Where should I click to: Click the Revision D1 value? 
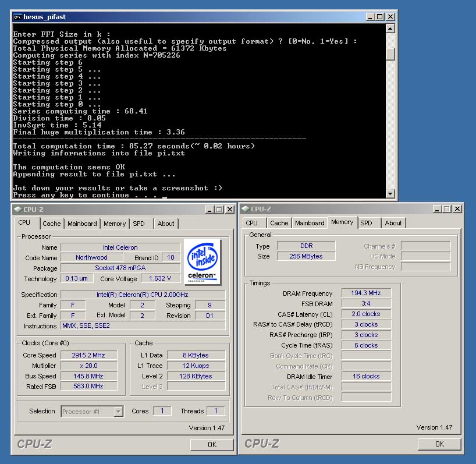pyautogui.click(x=210, y=316)
